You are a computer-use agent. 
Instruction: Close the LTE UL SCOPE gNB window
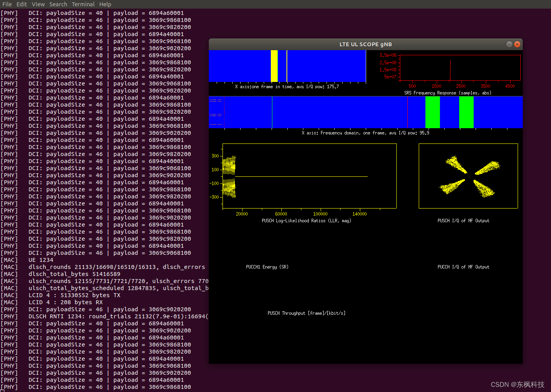tap(517, 44)
